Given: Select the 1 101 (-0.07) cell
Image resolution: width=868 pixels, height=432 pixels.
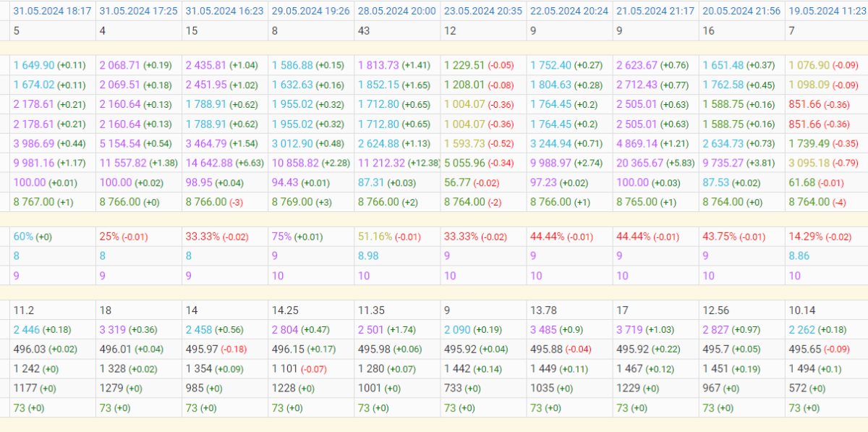Looking at the screenshot, I should click(x=300, y=369).
